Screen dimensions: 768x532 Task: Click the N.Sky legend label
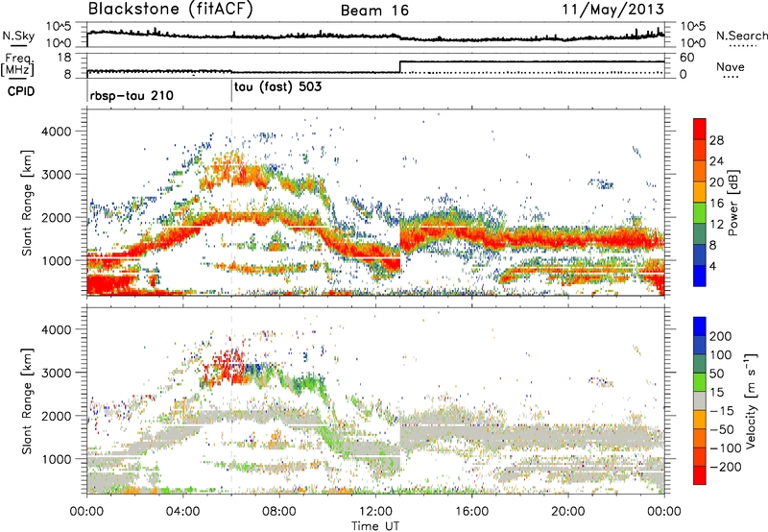click(x=18, y=36)
